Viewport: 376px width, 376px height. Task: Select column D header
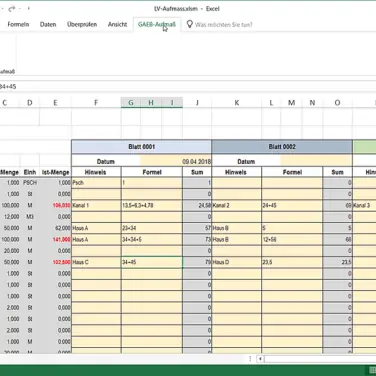coord(30,103)
